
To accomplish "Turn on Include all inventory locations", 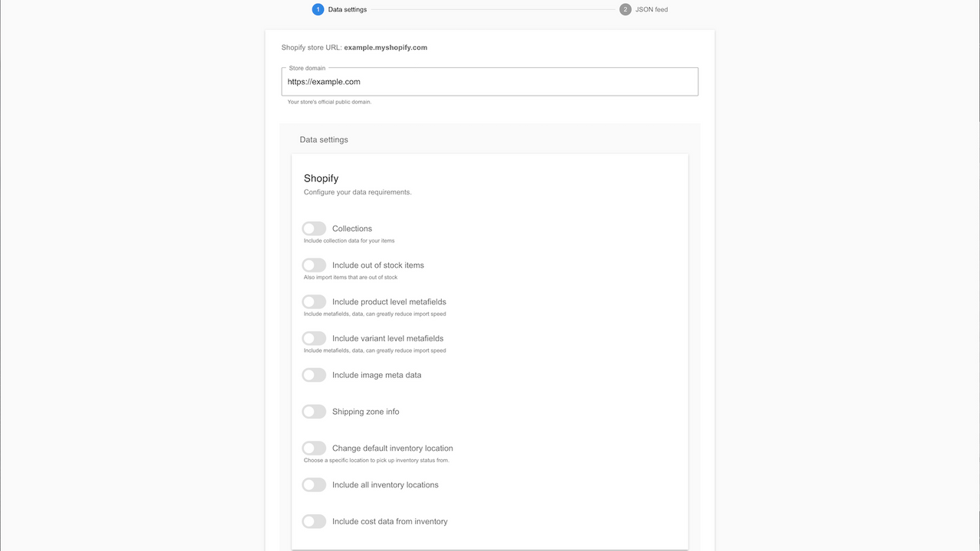I will [313, 484].
